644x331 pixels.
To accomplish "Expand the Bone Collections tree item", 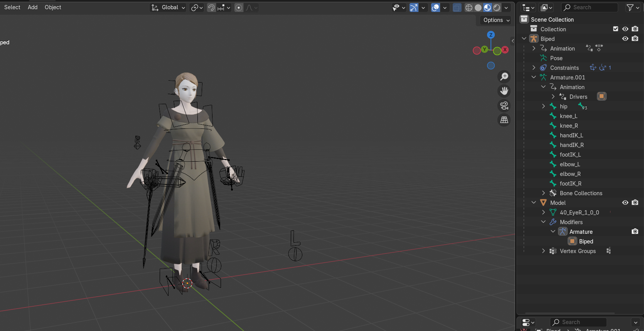I will tap(543, 193).
